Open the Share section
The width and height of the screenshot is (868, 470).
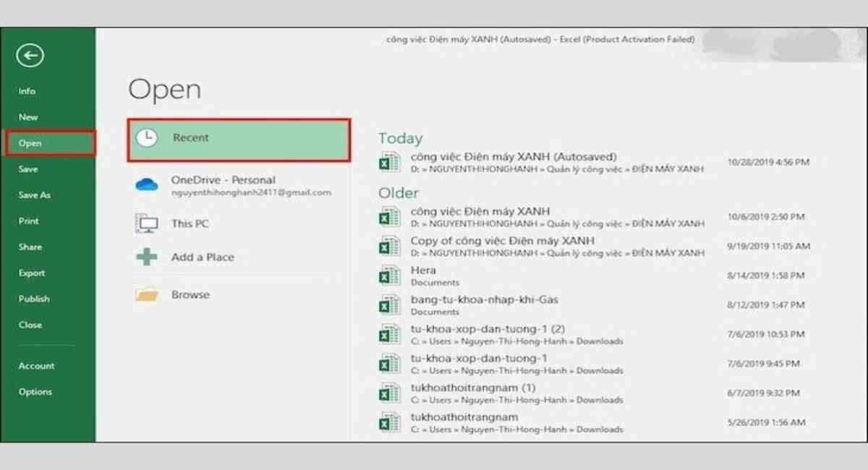30,247
